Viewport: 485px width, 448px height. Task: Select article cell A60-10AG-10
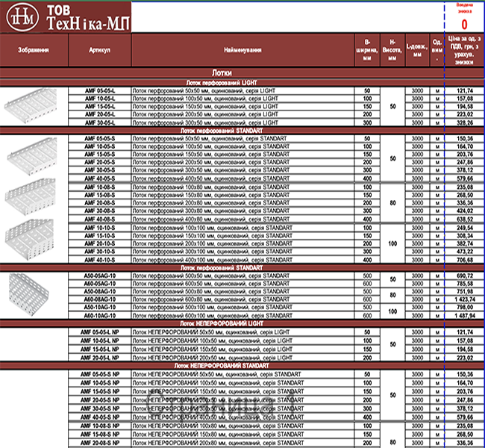99,316
